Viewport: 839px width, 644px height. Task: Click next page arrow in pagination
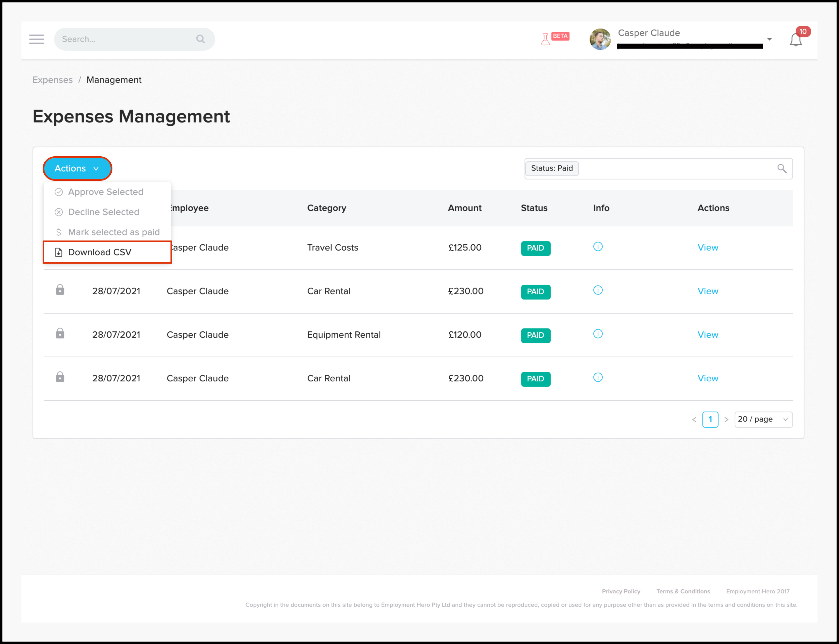(x=726, y=419)
